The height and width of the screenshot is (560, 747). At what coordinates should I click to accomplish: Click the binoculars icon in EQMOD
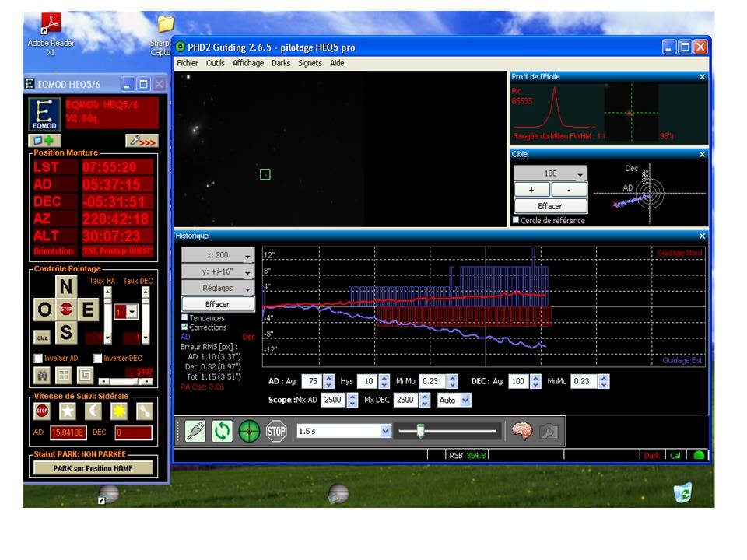(42, 375)
